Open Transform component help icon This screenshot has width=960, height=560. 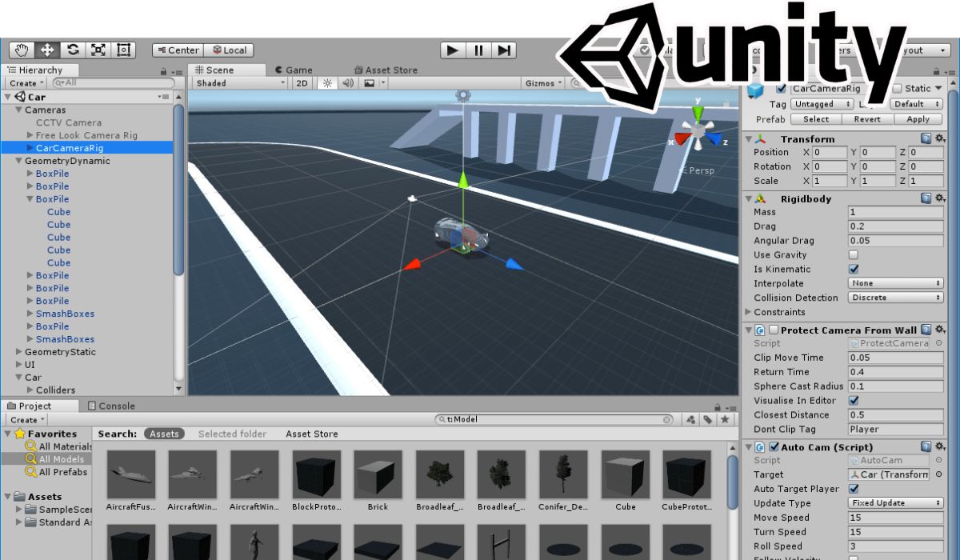pyautogui.click(x=926, y=138)
